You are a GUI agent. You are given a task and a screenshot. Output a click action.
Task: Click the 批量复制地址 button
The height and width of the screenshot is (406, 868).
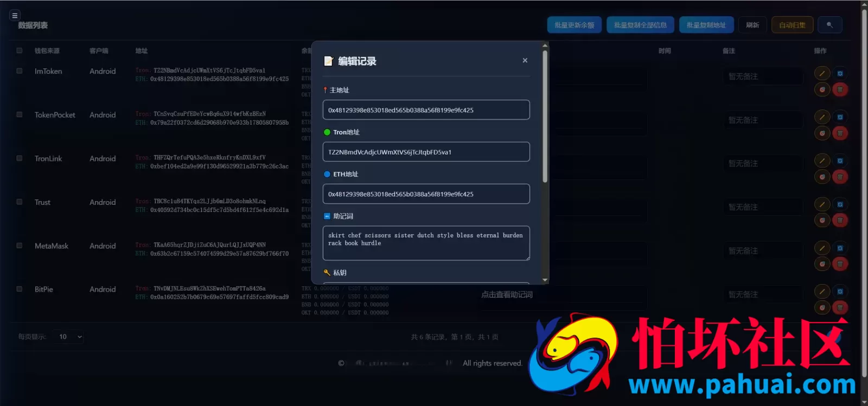[706, 25]
